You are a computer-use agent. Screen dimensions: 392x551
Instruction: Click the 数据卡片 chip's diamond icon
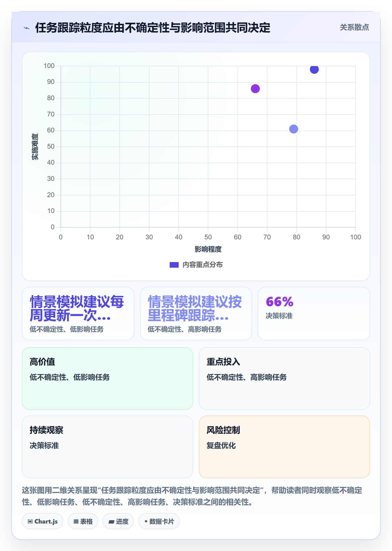[x=146, y=521]
